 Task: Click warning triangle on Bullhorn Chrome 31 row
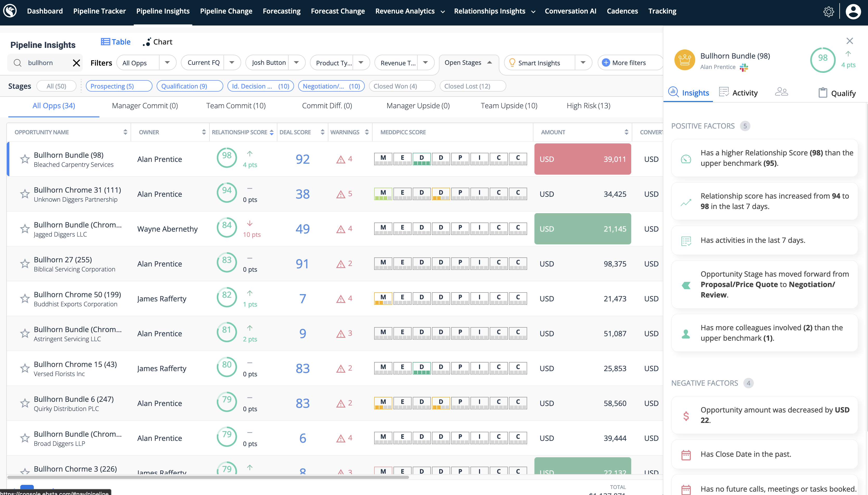(341, 194)
